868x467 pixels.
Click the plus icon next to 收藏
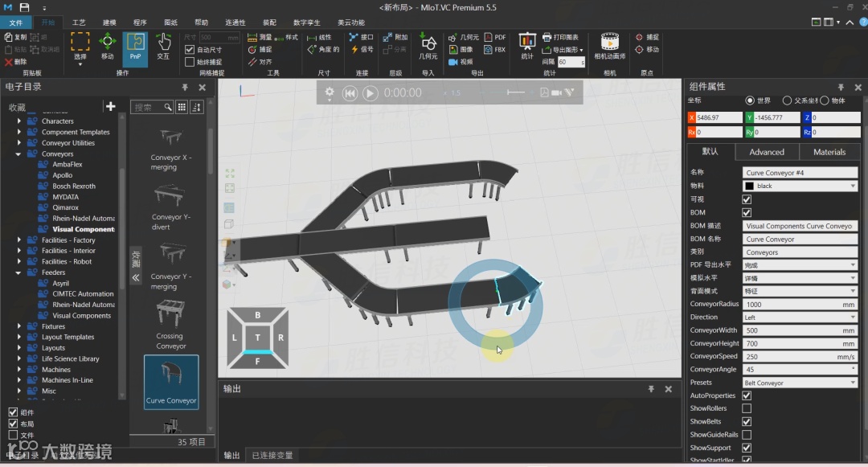pyautogui.click(x=111, y=106)
